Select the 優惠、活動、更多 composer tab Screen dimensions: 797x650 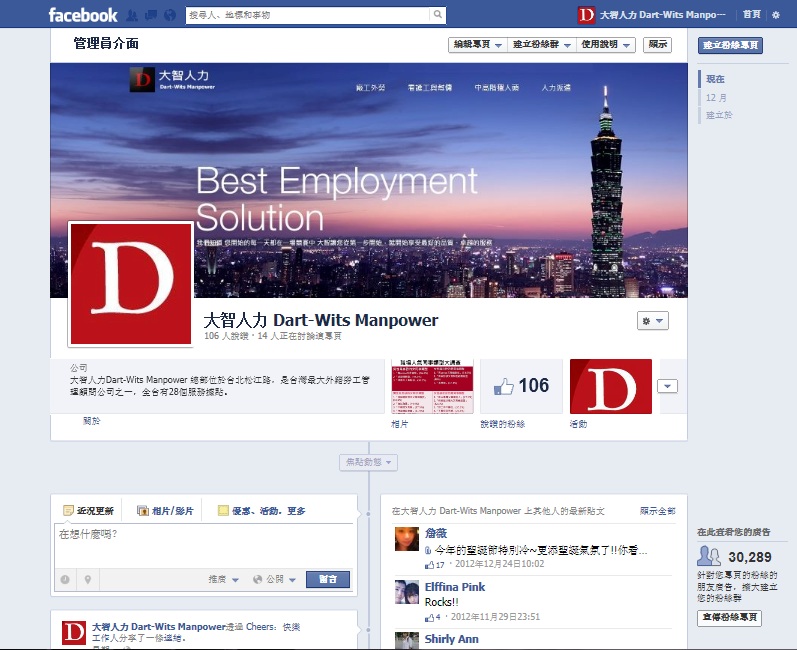click(x=262, y=511)
